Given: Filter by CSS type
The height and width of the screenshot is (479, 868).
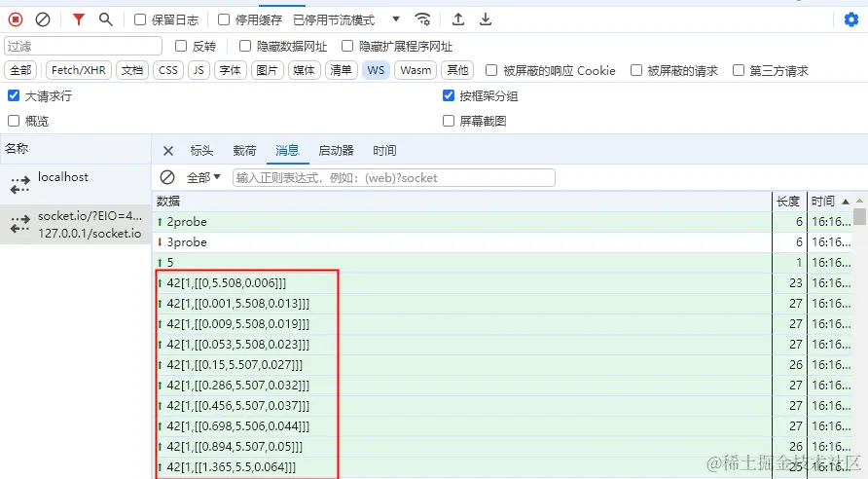Looking at the screenshot, I should pos(168,70).
